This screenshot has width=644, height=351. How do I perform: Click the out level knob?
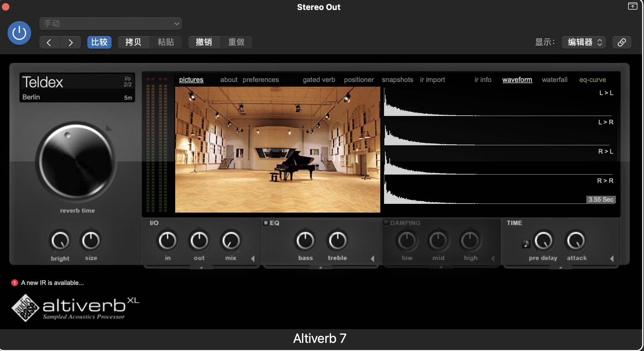[199, 241]
